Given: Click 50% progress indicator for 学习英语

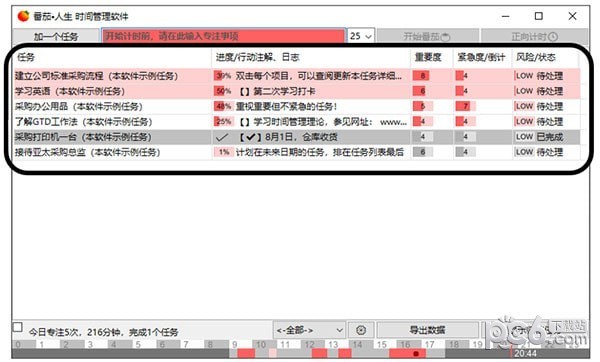Looking at the screenshot, I should (x=222, y=91).
